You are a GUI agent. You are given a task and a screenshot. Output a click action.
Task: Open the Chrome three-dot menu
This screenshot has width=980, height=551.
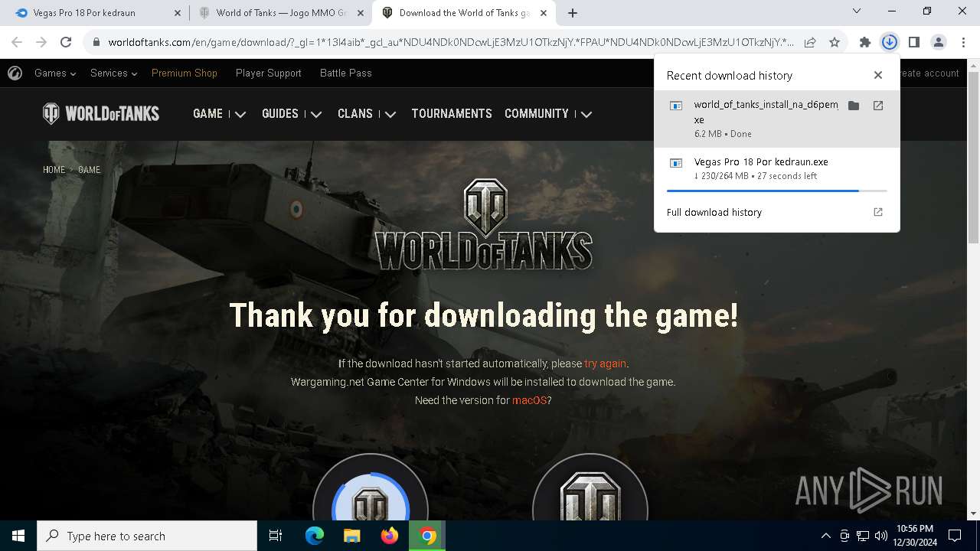962,42
